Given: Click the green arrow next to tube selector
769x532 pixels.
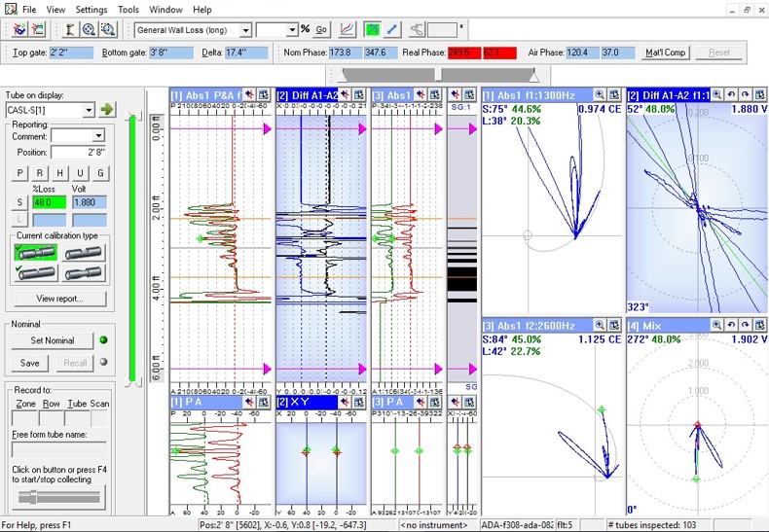Looking at the screenshot, I should coord(107,110).
